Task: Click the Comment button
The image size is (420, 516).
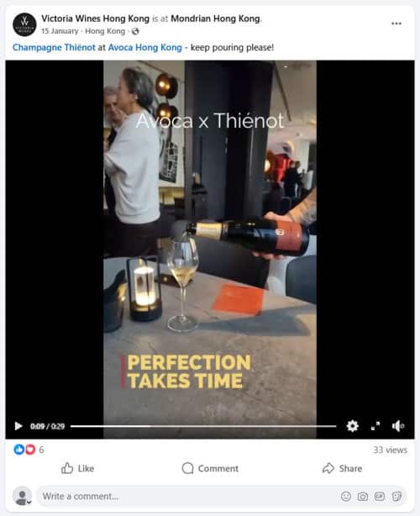Action: click(x=210, y=468)
